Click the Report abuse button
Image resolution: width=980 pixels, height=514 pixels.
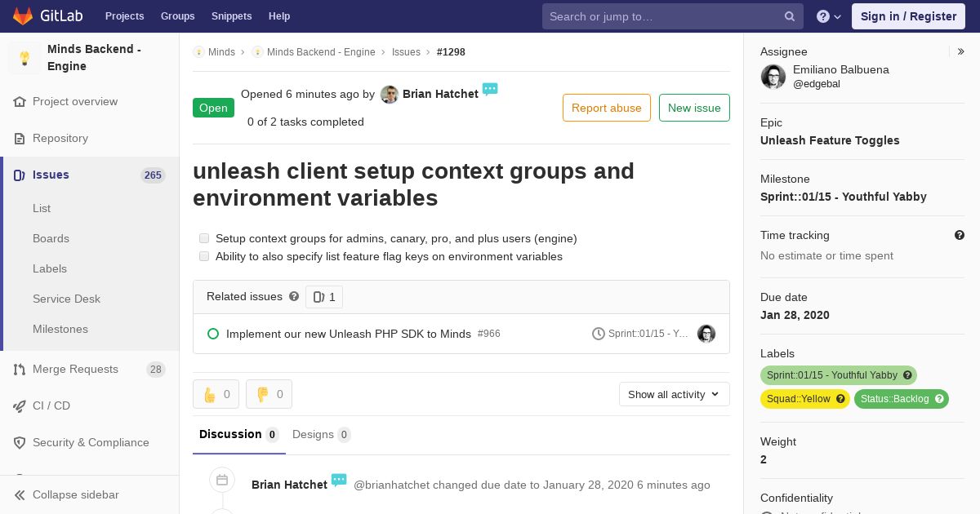(x=607, y=108)
